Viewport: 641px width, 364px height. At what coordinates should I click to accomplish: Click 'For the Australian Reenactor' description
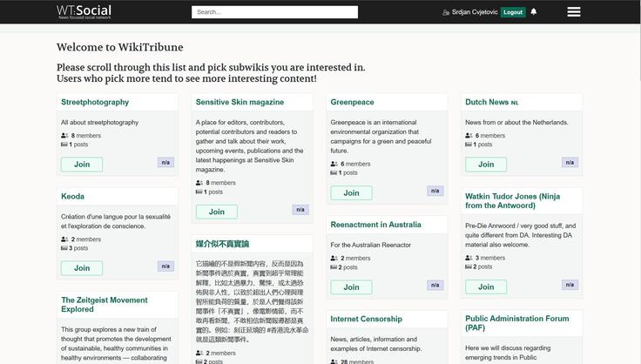(x=371, y=245)
